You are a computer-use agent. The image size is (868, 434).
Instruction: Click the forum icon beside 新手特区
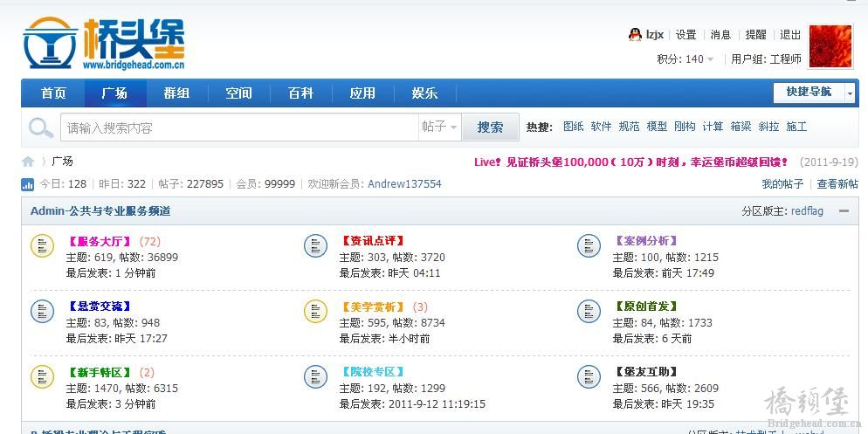[42, 376]
